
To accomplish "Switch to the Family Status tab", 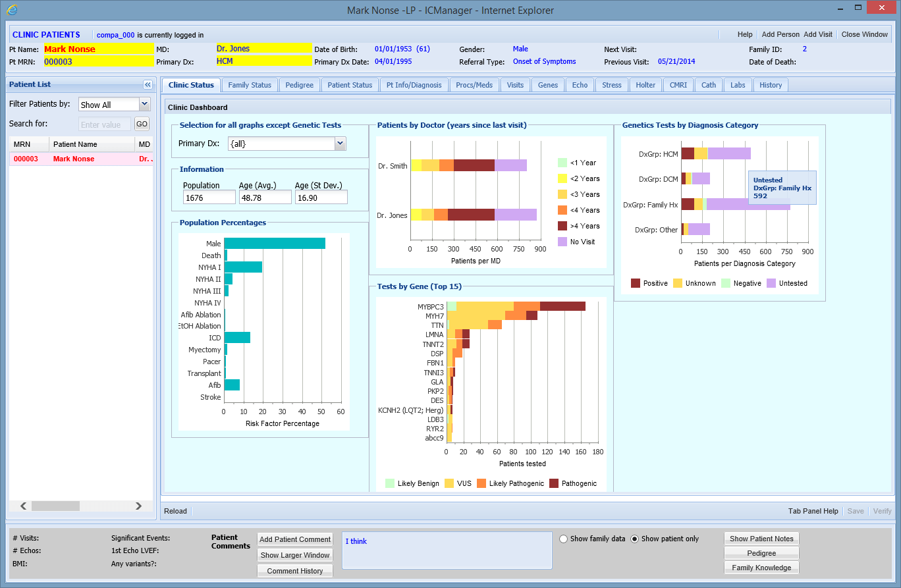I will coord(250,84).
